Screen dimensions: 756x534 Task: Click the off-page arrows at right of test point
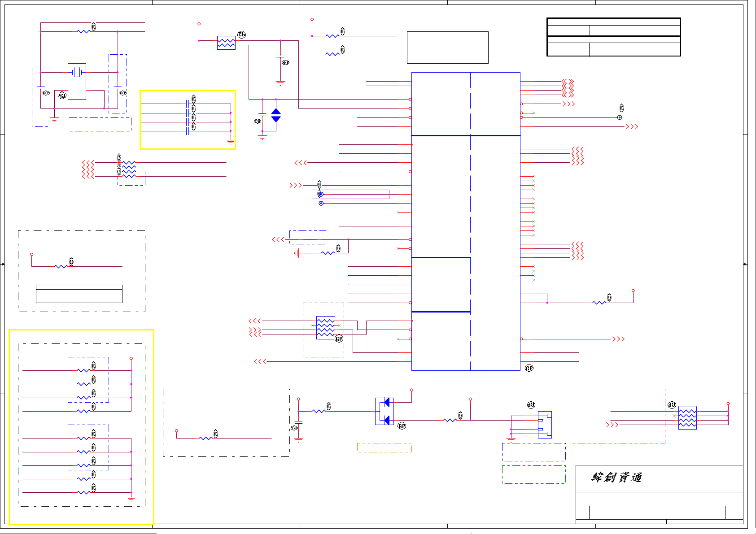pos(632,127)
